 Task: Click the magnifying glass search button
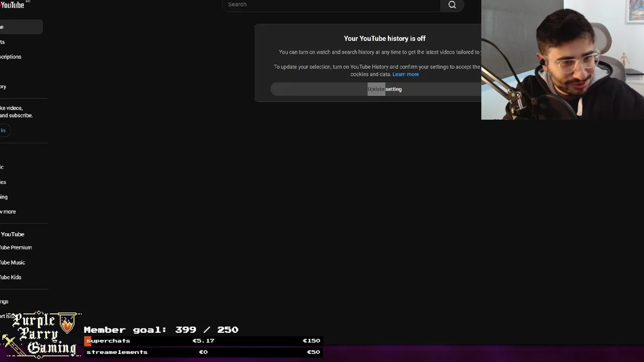point(452,5)
